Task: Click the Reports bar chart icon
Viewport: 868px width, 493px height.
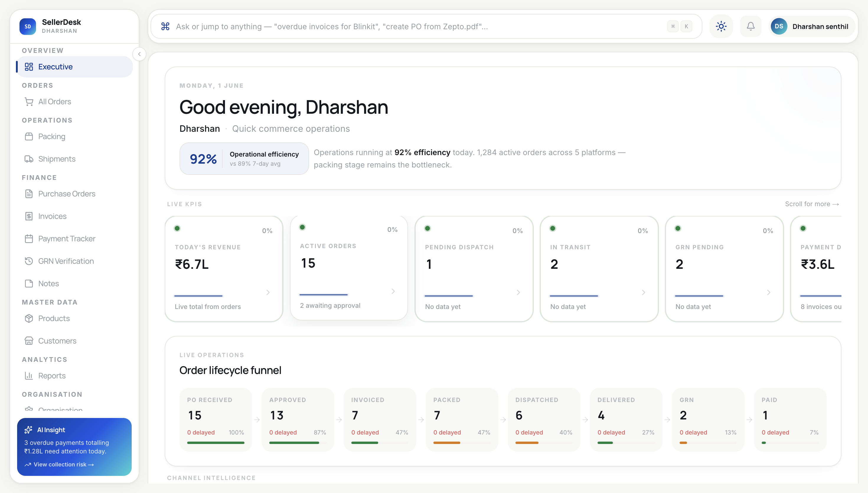Action: [29, 375]
